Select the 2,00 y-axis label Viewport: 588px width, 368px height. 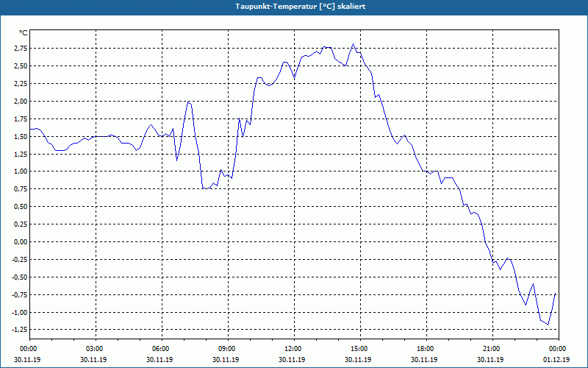[21, 102]
